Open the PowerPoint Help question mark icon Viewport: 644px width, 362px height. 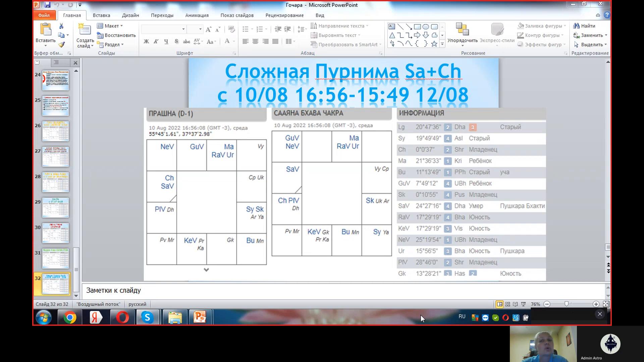point(606,15)
